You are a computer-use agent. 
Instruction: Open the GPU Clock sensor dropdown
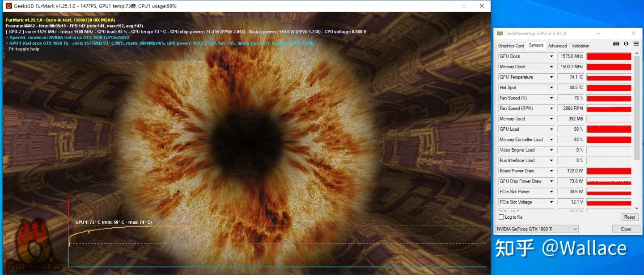pyautogui.click(x=552, y=56)
